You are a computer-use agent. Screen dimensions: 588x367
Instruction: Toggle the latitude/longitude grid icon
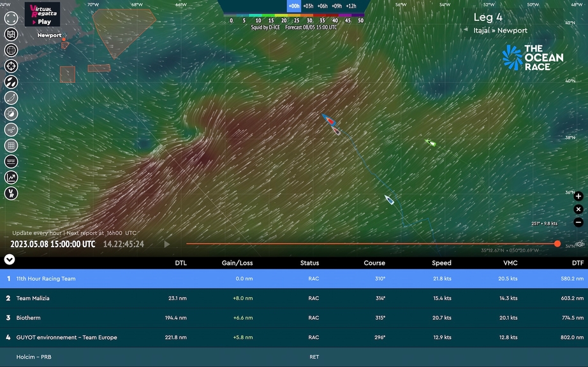(x=11, y=146)
